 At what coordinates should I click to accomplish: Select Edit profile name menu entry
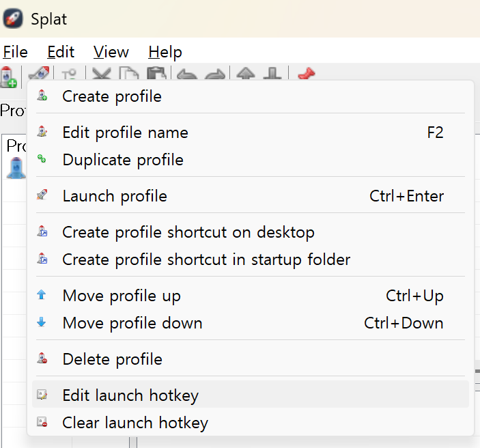(251, 132)
